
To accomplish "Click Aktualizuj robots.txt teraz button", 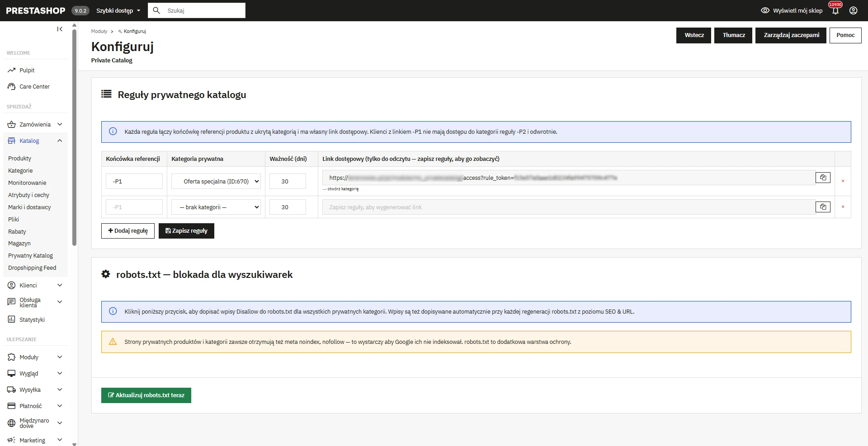I will [x=146, y=395].
